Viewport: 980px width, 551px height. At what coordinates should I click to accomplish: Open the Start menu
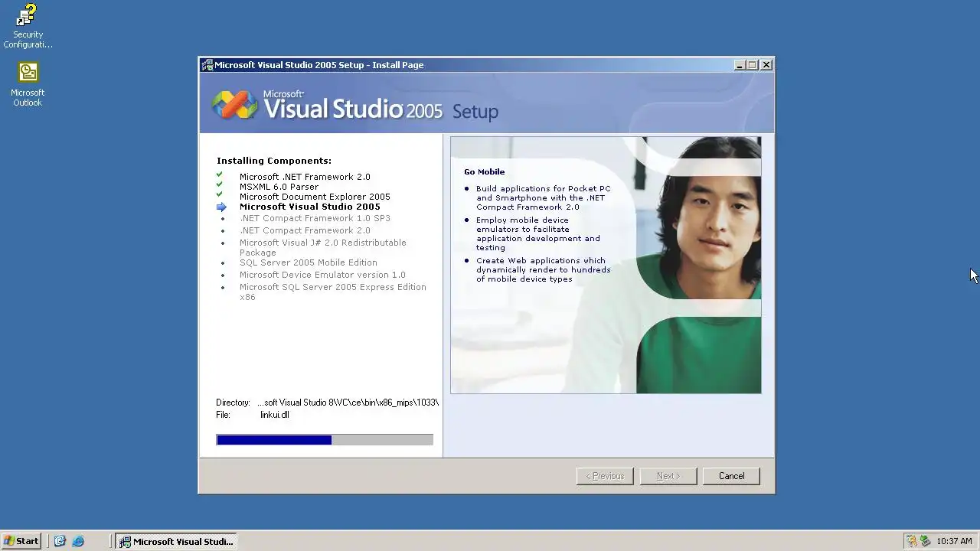pos(21,541)
